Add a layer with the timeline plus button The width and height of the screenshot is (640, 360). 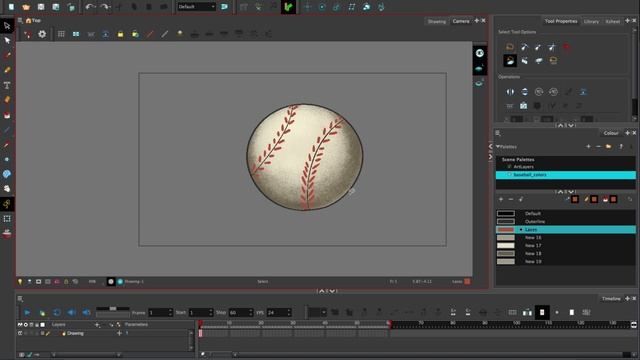[x=97, y=324]
